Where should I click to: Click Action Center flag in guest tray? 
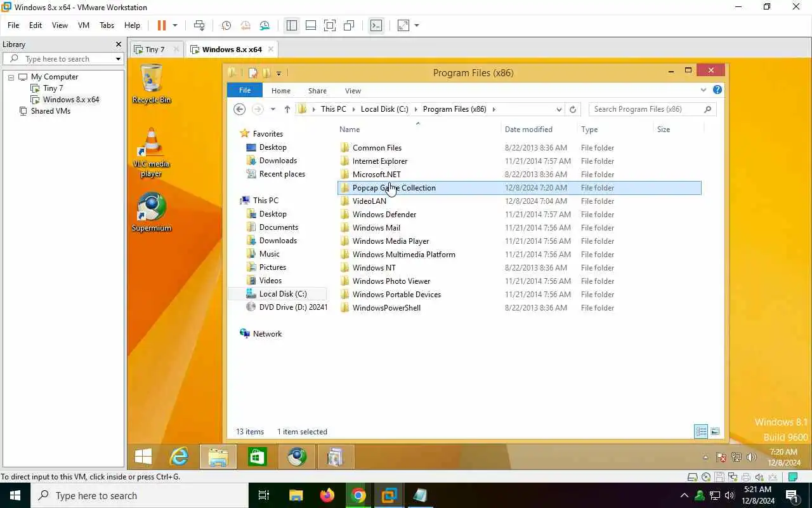coord(721,457)
